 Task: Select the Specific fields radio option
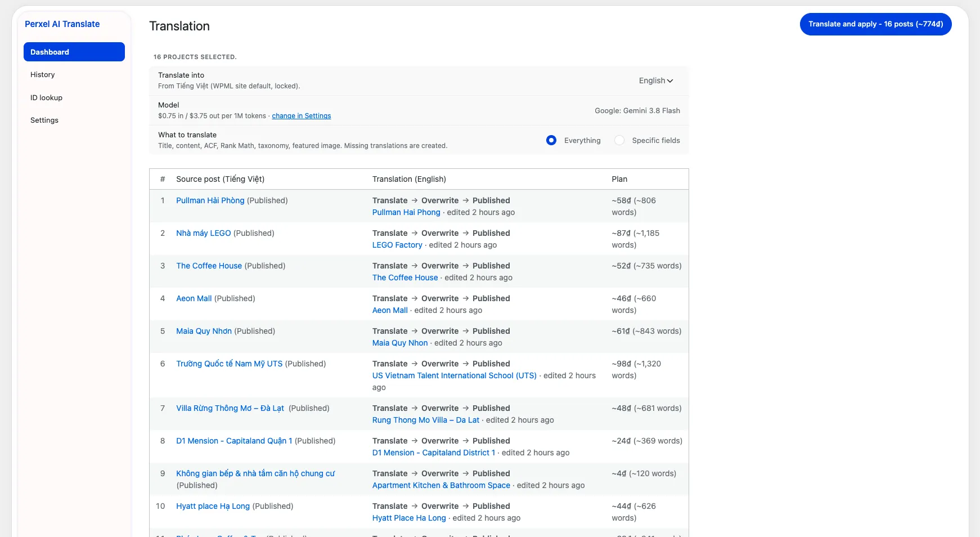(x=619, y=140)
